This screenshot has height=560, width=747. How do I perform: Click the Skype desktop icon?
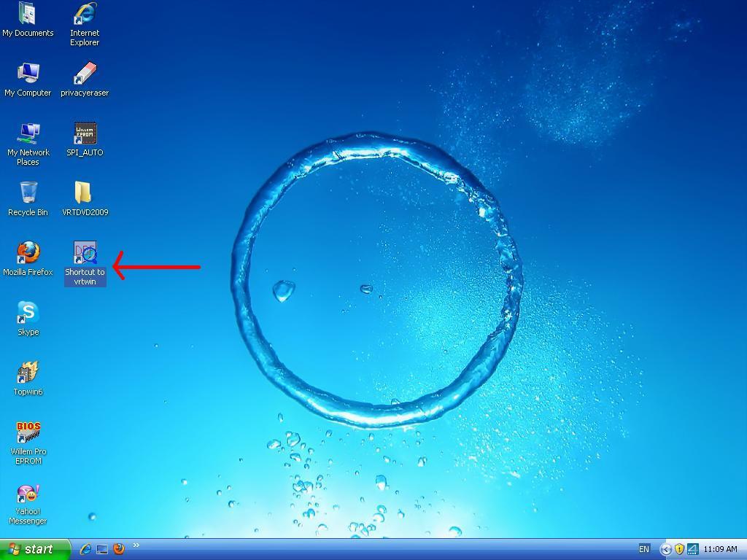28,313
